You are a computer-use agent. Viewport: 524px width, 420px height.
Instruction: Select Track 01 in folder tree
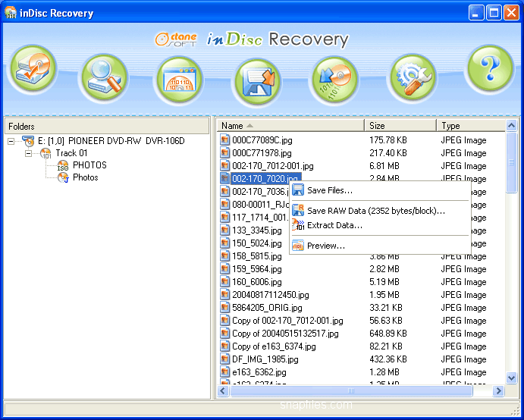71,153
